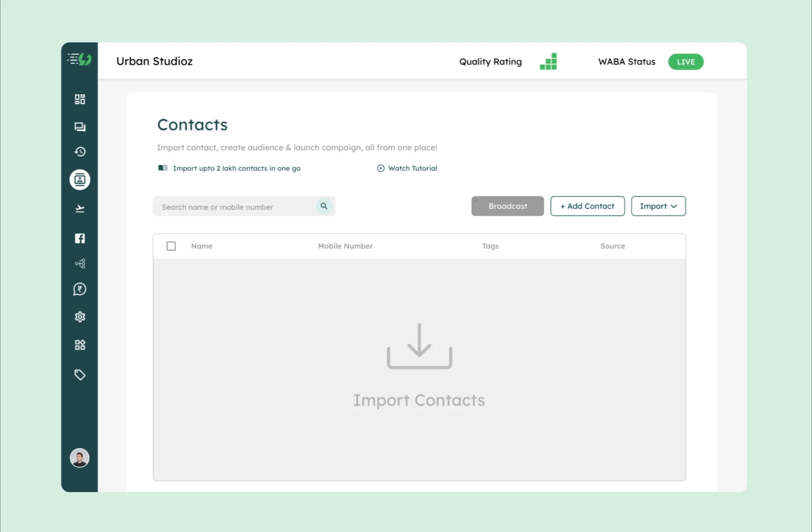
Task: Select the history/recent activity icon
Action: (x=80, y=152)
